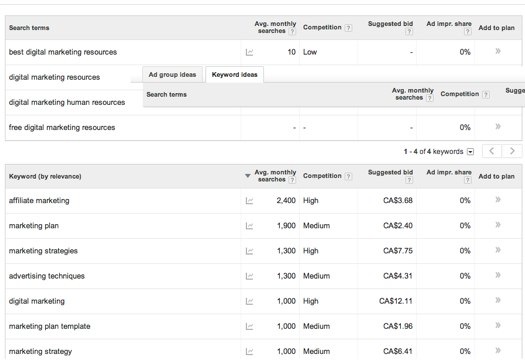Add advertising techniques to plan

click(x=498, y=275)
